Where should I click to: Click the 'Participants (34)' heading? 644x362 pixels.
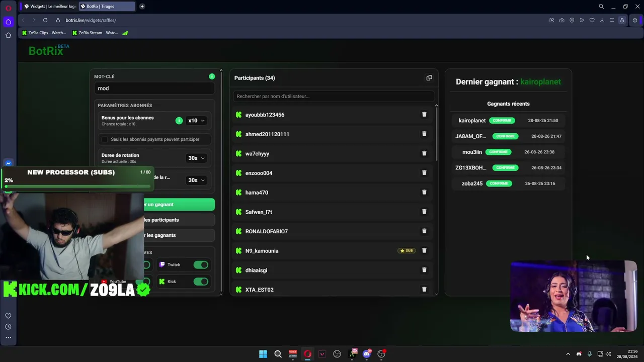(x=255, y=78)
